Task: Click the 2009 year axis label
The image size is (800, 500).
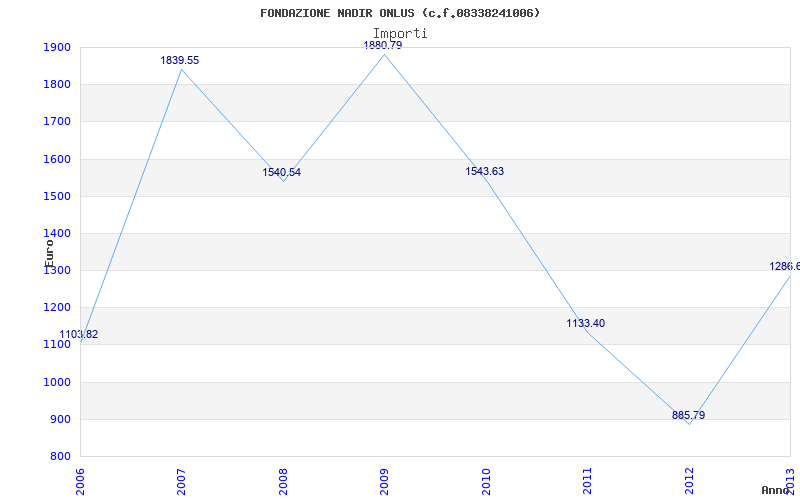Action: tap(384, 481)
